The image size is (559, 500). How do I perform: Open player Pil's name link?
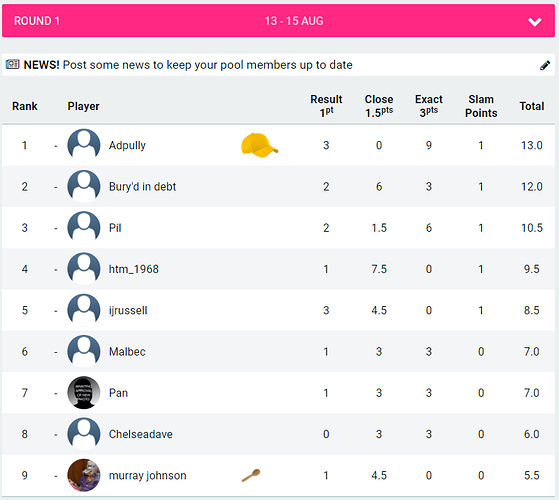115,228
